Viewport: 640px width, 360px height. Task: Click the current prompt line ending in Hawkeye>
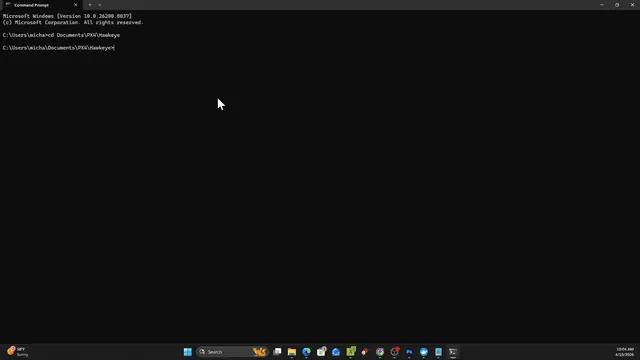[58, 48]
